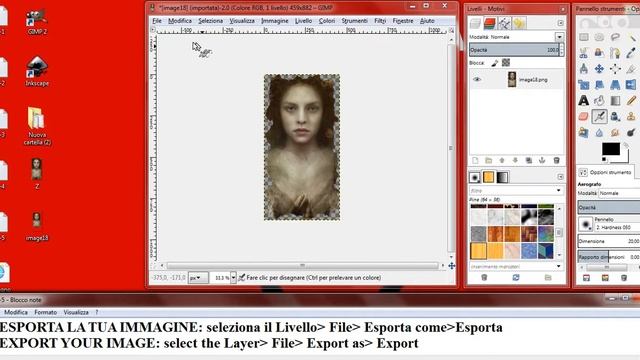
Task: Select the Ink tool
Action: click(615, 116)
